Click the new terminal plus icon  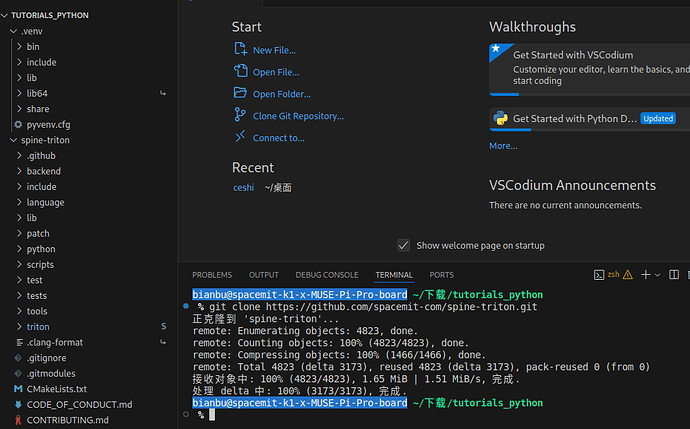point(646,275)
